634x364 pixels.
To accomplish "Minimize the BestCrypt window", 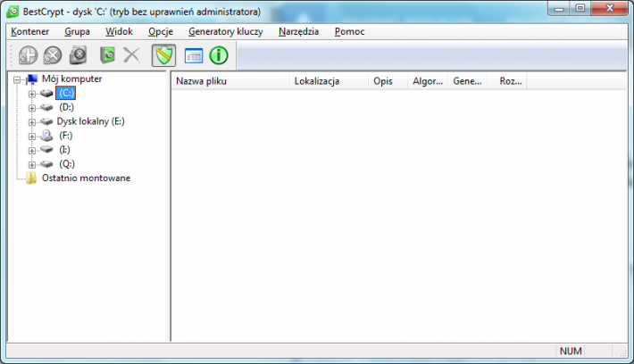I will pyautogui.click(x=559, y=9).
